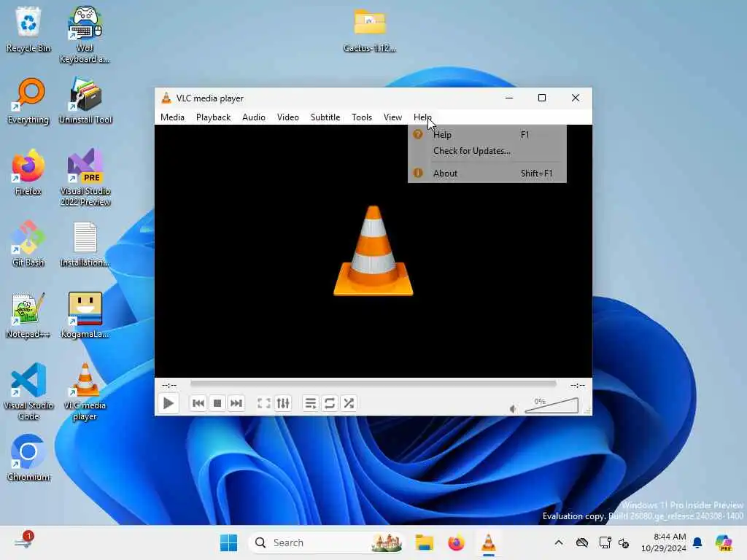Select Visual Studio Code desktop icon
Viewport: 747px width, 560px height.
click(28, 392)
